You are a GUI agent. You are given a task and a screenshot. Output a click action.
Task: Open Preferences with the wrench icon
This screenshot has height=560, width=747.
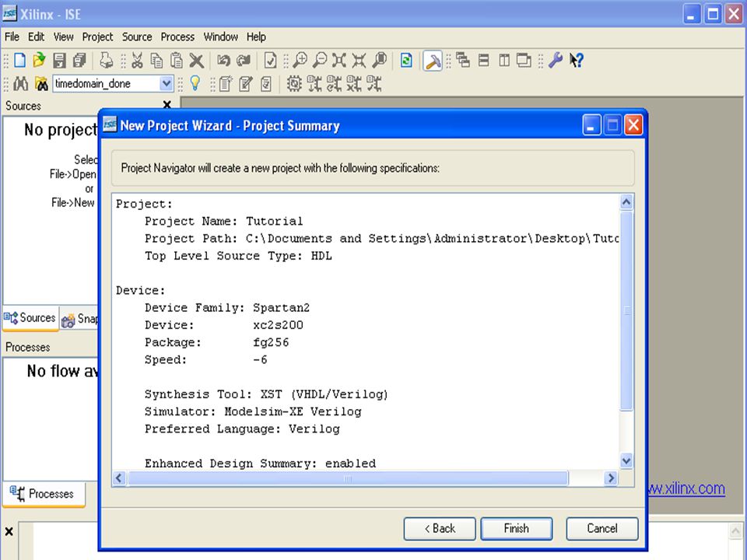pyautogui.click(x=556, y=61)
